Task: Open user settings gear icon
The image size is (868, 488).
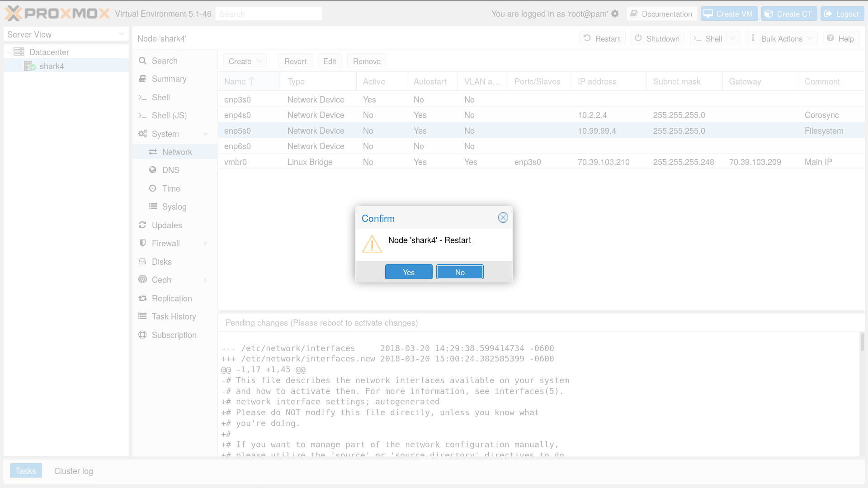Action: pyautogui.click(x=615, y=14)
